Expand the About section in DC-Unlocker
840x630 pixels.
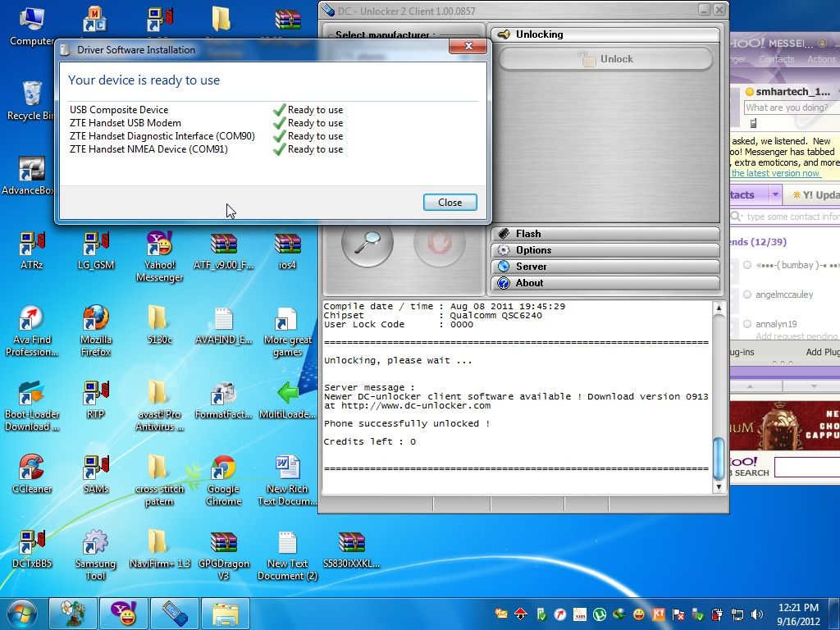click(x=605, y=283)
